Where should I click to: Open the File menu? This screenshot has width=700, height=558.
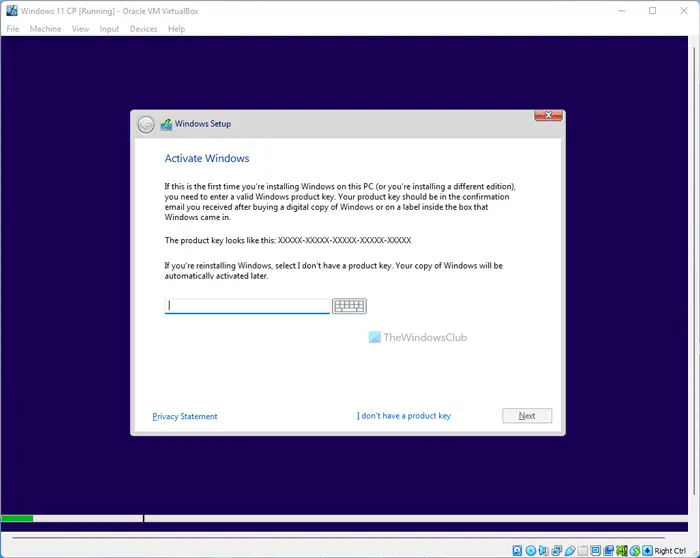pyautogui.click(x=12, y=29)
